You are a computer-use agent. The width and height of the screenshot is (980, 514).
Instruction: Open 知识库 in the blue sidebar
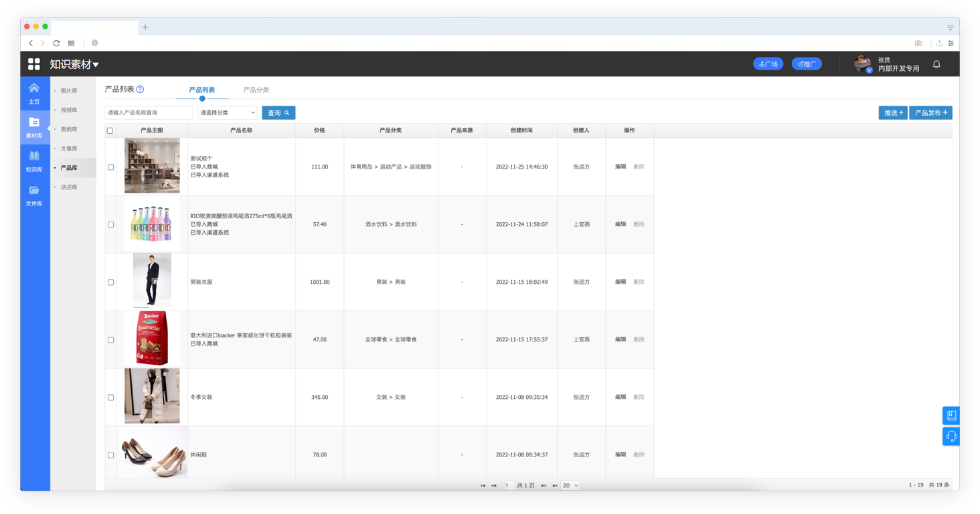pos(34,161)
